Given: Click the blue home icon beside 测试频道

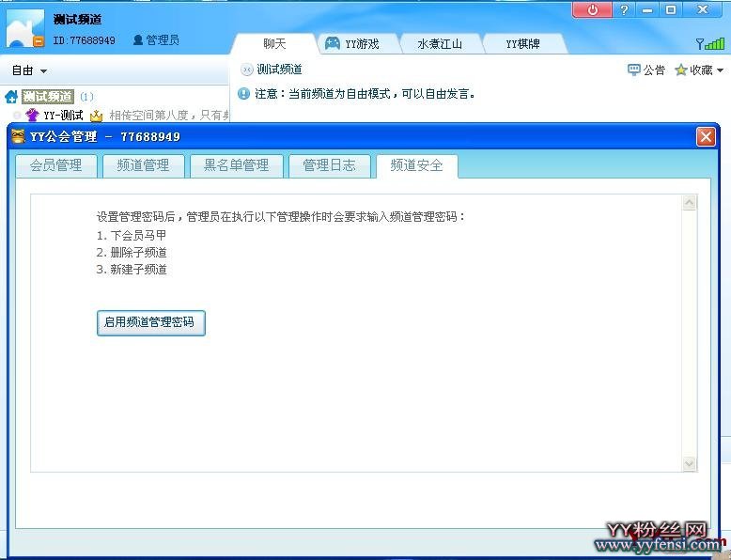Looking at the screenshot, I should pyautogui.click(x=11, y=97).
